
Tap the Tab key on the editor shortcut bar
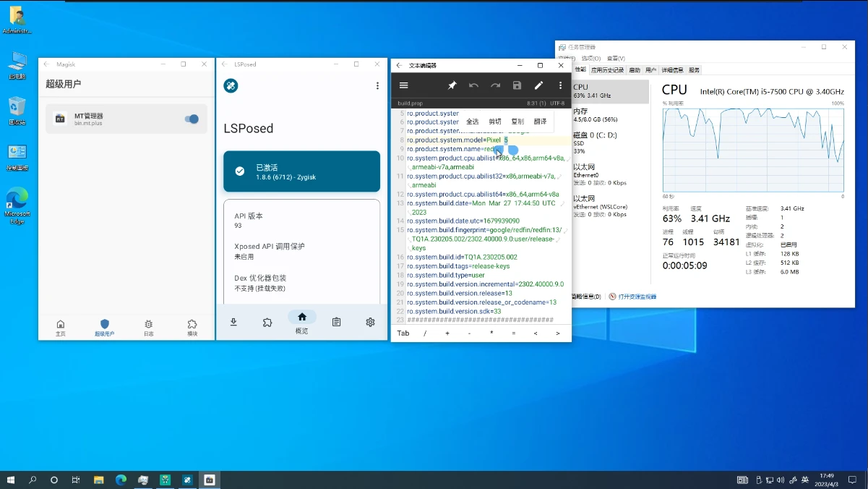403,333
